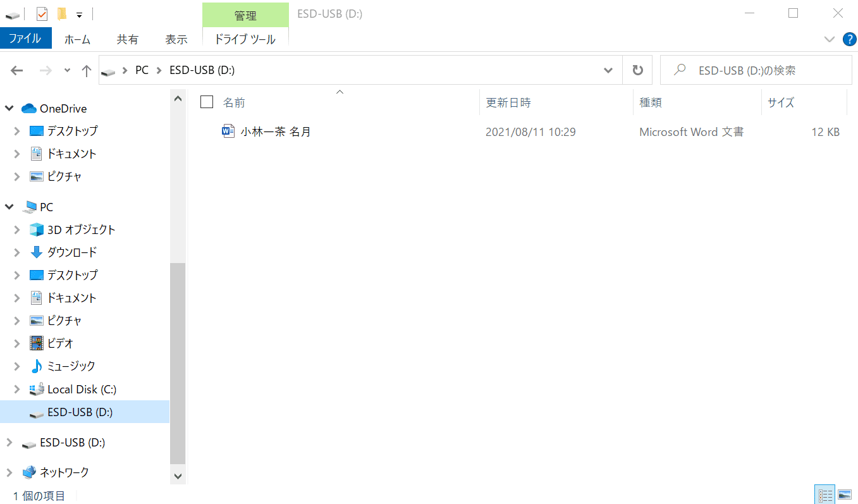Go forward with the right arrow button

click(x=46, y=70)
